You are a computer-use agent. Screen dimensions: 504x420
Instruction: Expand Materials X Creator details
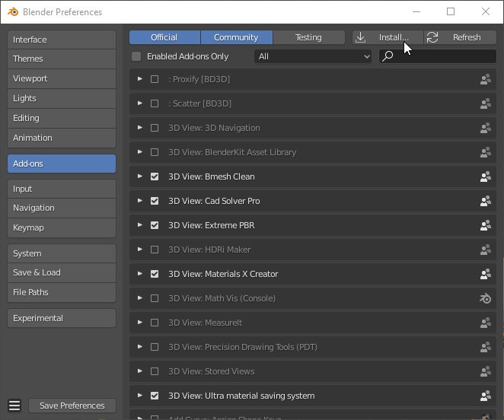click(x=140, y=273)
